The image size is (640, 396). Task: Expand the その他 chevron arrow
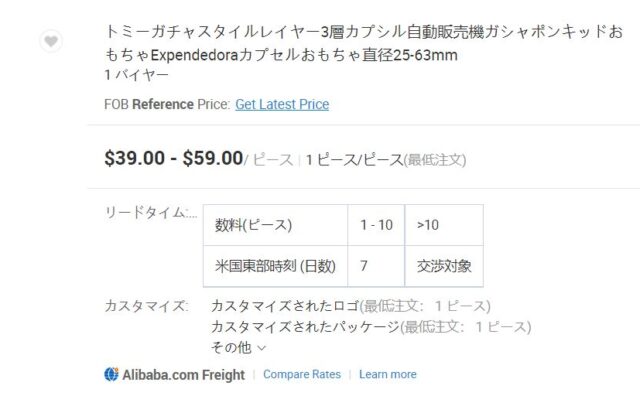pyautogui.click(x=262, y=348)
